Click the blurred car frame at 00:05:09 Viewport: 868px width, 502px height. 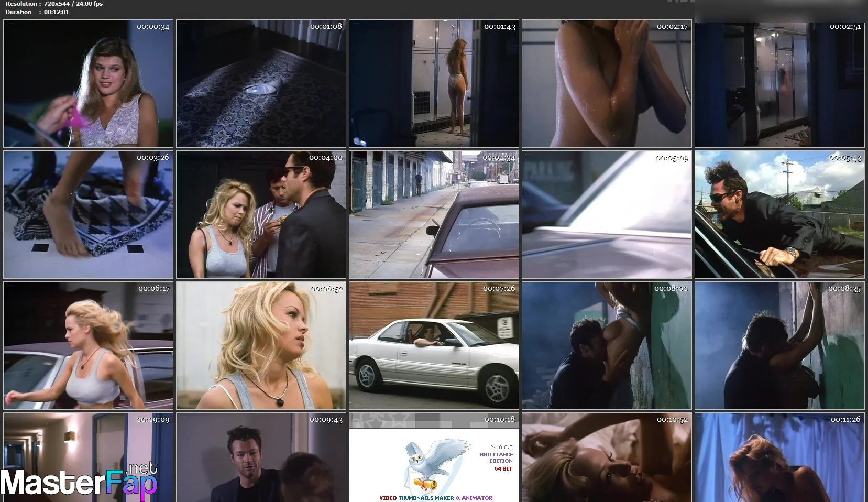(x=607, y=215)
